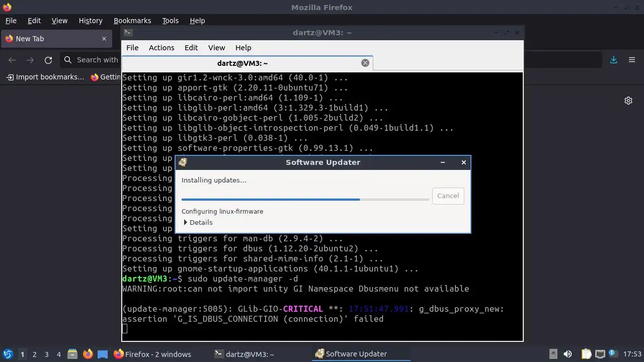Click 'Configuring linux-firmware' status text
644x362 pixels.
[222, 212]
